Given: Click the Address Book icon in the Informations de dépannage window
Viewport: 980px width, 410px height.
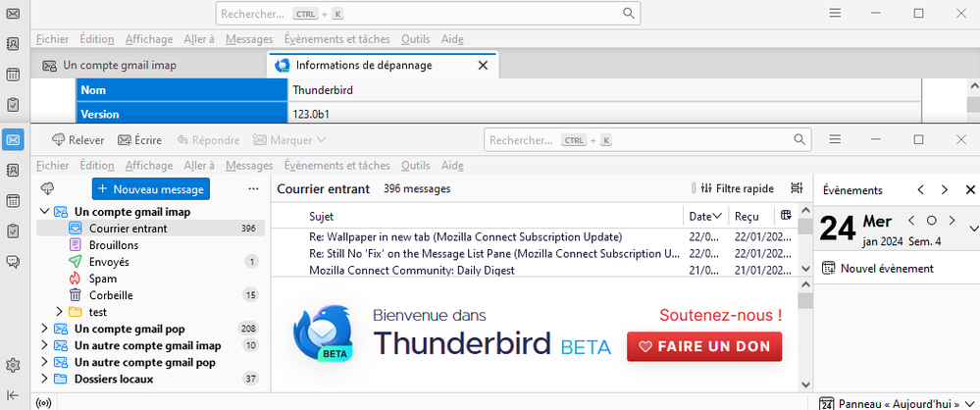Looking at the screenshot, I should click(x=13, y=43).
